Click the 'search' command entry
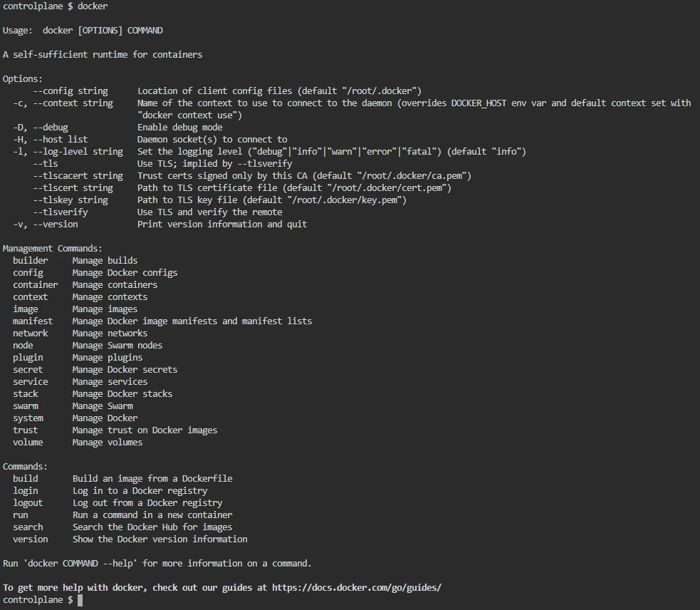Screen dimensions: 700x610 pos(28,527)
